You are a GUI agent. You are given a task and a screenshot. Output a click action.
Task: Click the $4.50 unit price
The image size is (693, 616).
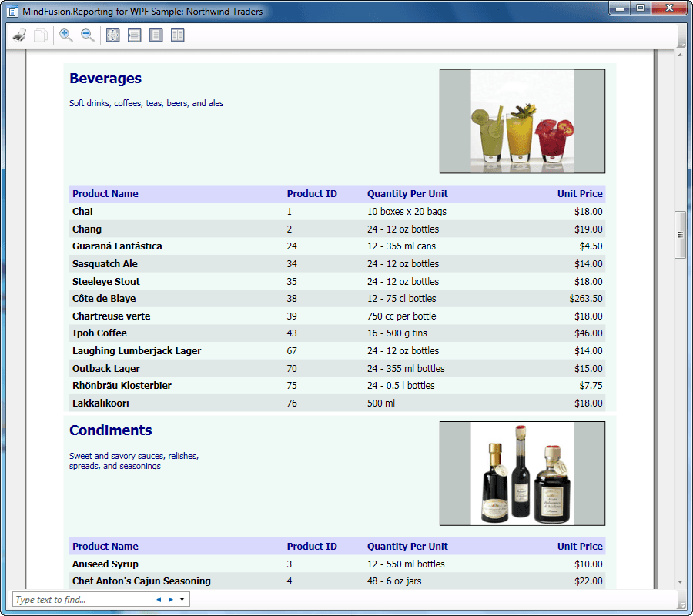pos(591,246)
